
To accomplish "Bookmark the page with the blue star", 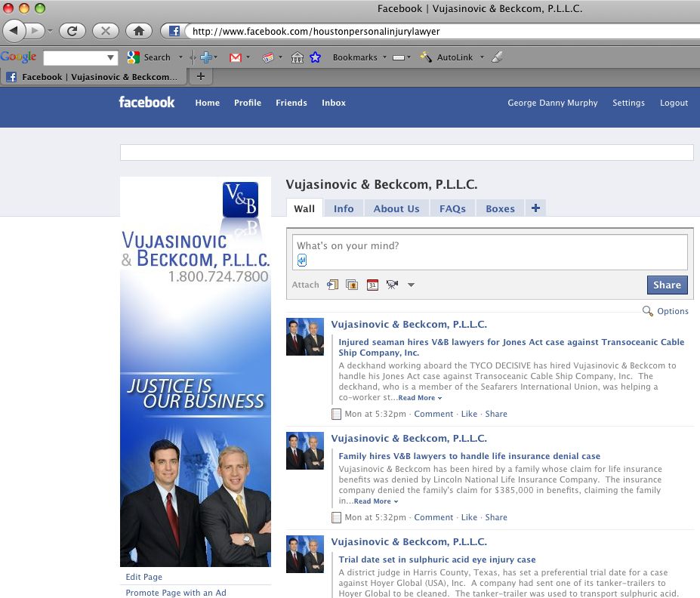I will click(x=315, y=57).
